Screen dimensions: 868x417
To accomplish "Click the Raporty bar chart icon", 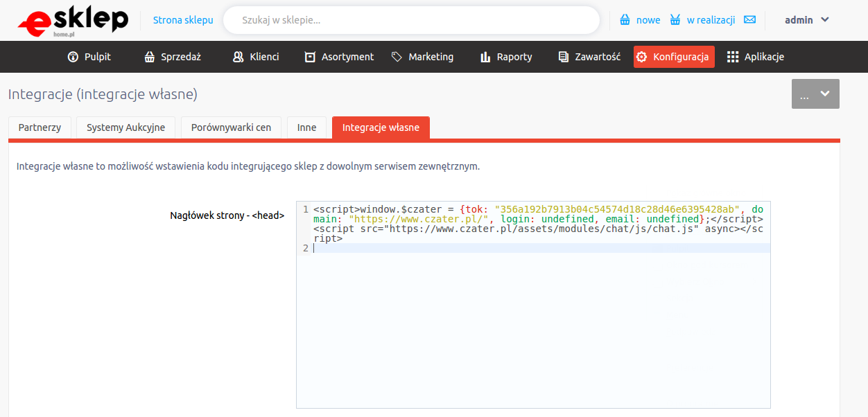I will (485, 57).
